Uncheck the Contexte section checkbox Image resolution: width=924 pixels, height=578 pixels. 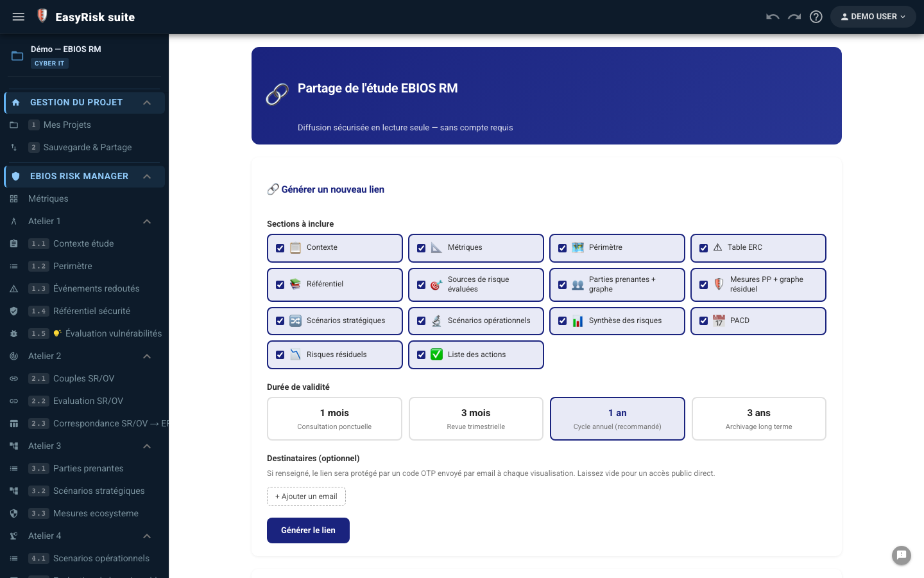coord(280,248)
